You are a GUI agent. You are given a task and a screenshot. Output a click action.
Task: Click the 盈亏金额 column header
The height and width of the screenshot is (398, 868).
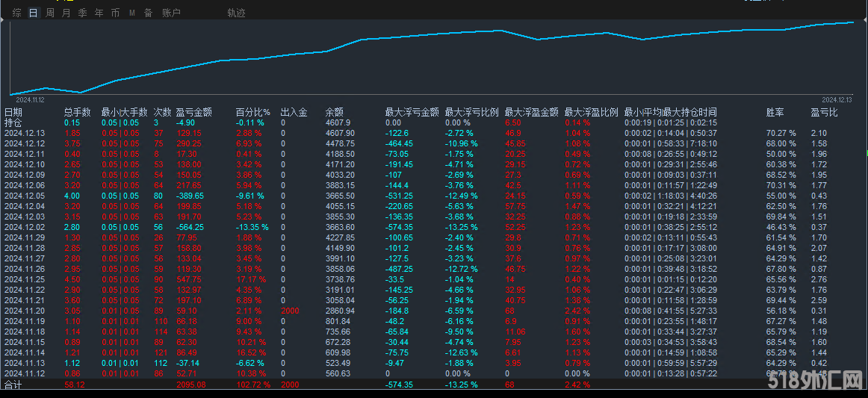(193, 112)
